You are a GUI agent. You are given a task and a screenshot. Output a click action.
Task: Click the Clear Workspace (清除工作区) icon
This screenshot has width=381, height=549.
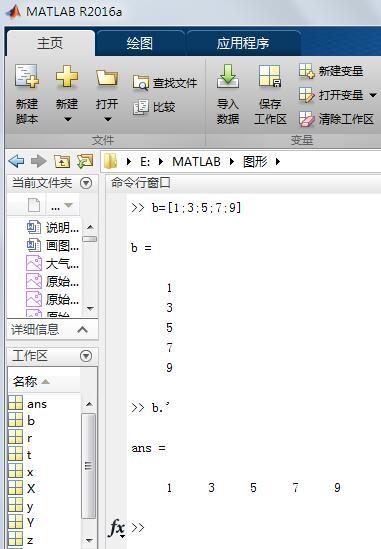(x=307, y=119)
